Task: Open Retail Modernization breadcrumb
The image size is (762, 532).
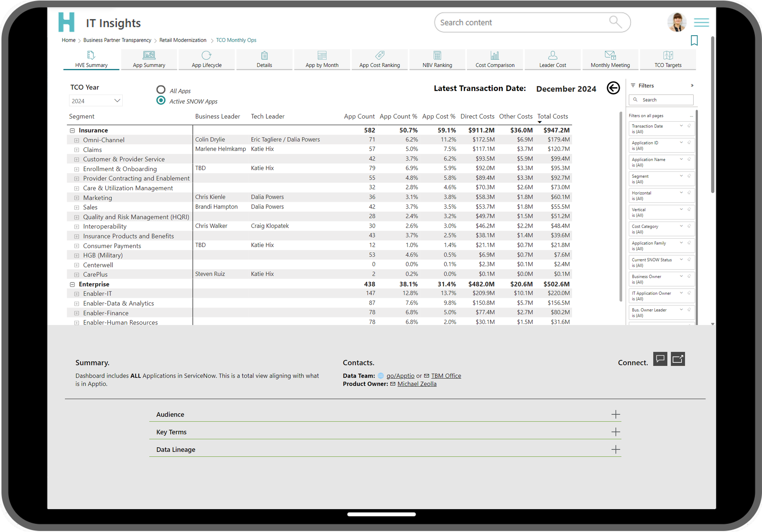Action: pos(183,40)
